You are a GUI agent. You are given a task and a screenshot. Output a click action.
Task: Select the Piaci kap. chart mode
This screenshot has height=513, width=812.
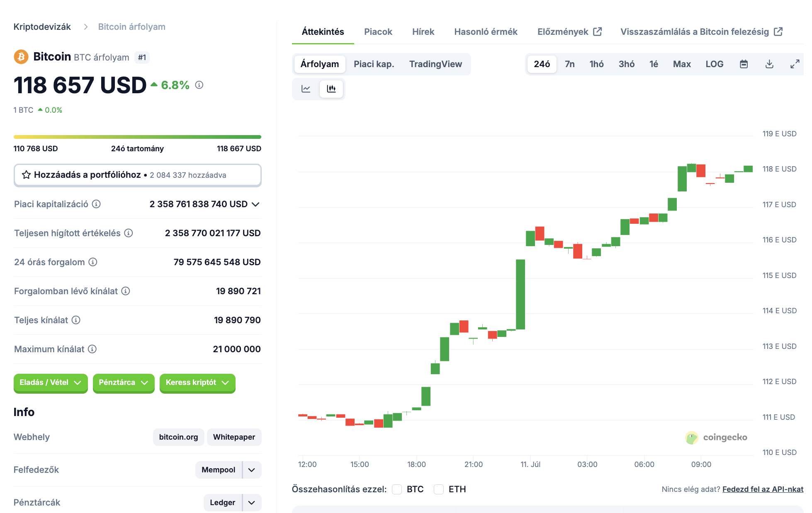tap(374, 64)
